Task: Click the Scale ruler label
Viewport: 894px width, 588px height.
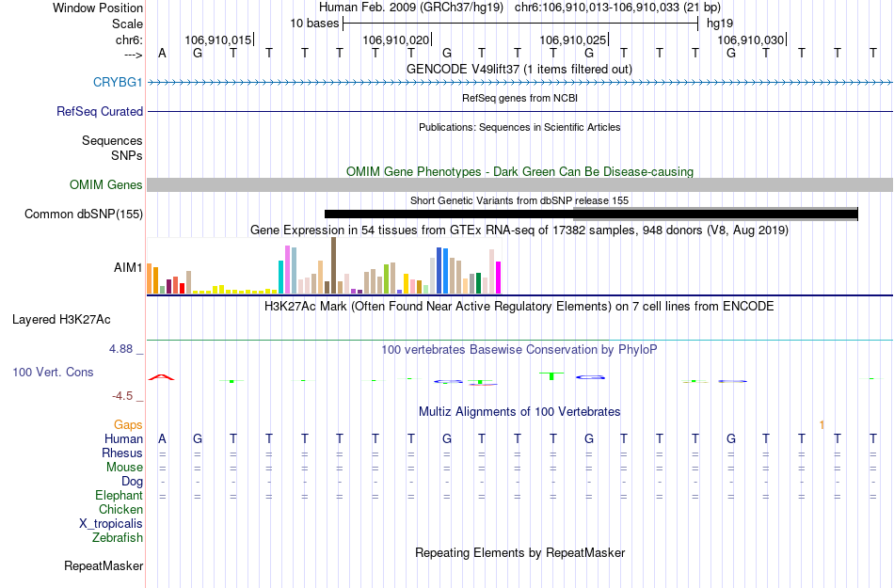Action: click(127, 24)
